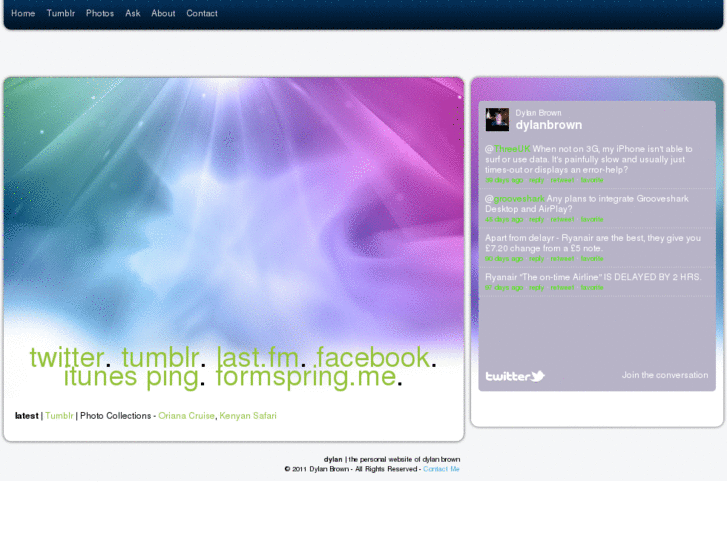
Task: Click the Contact Me footer link
Action: pyautogui.click(x=441, y=469)
